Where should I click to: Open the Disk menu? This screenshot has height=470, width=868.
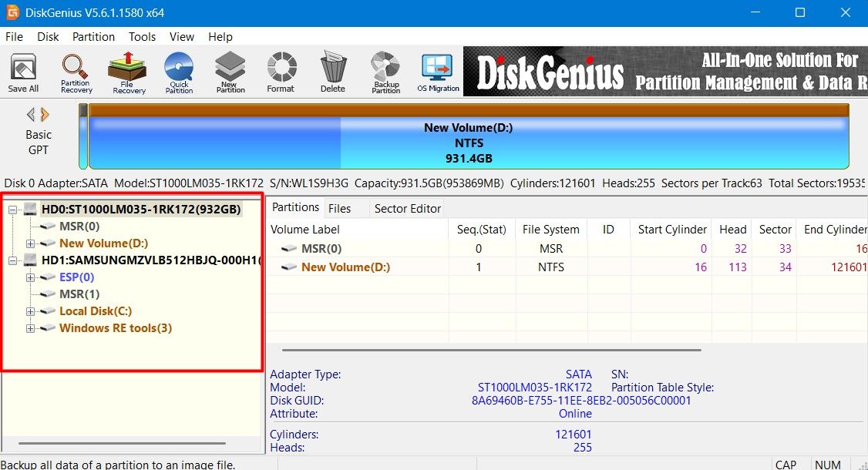48,36
